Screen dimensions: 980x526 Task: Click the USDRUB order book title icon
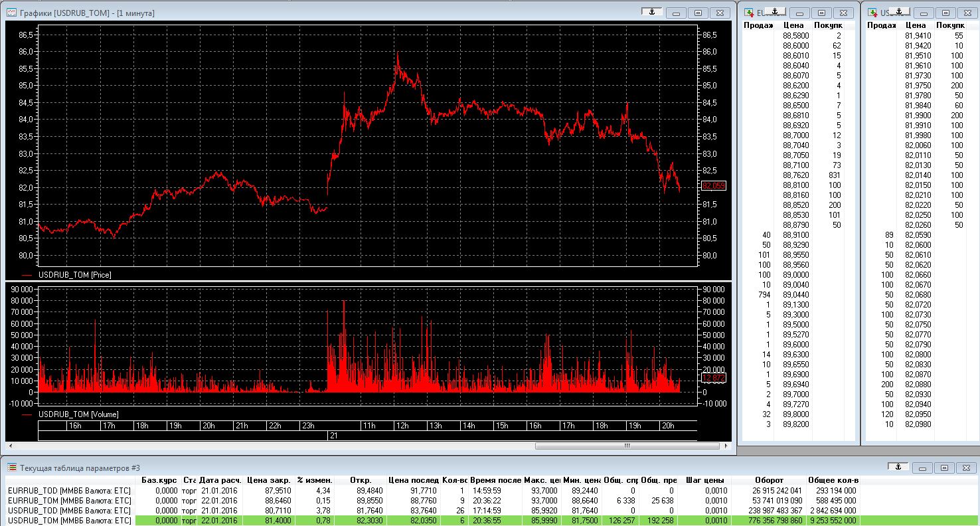(872, 13)
